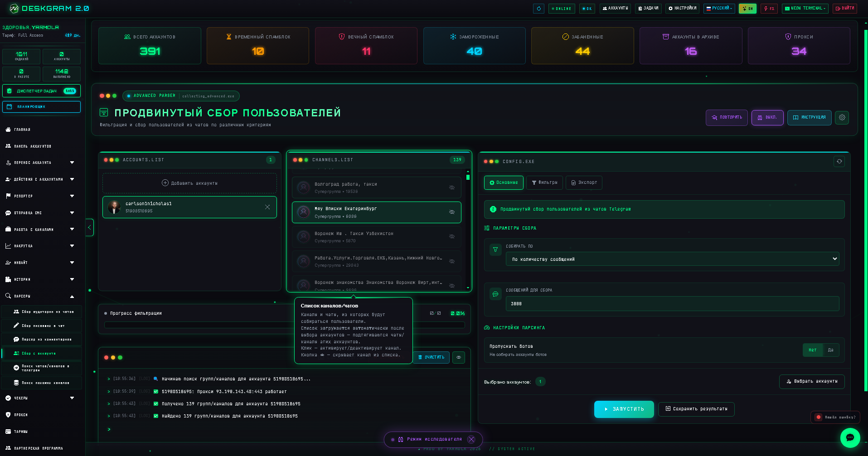Viewport: 868px width, 456px height.
Task: Hide channel Воронеж Иш Такси Узбекистон
Action: point(452,236)
